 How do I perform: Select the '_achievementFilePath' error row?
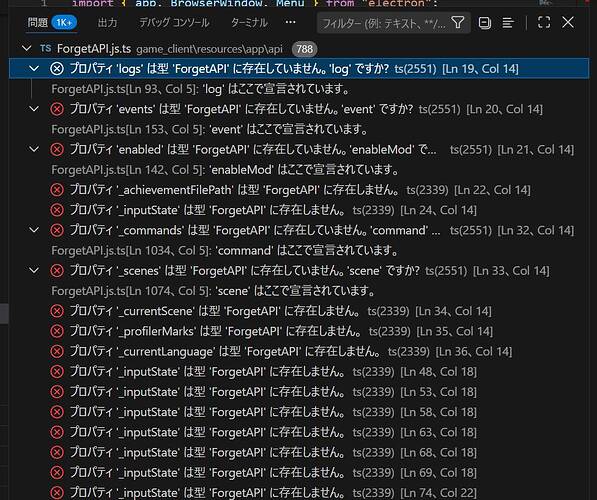[299, 190]
